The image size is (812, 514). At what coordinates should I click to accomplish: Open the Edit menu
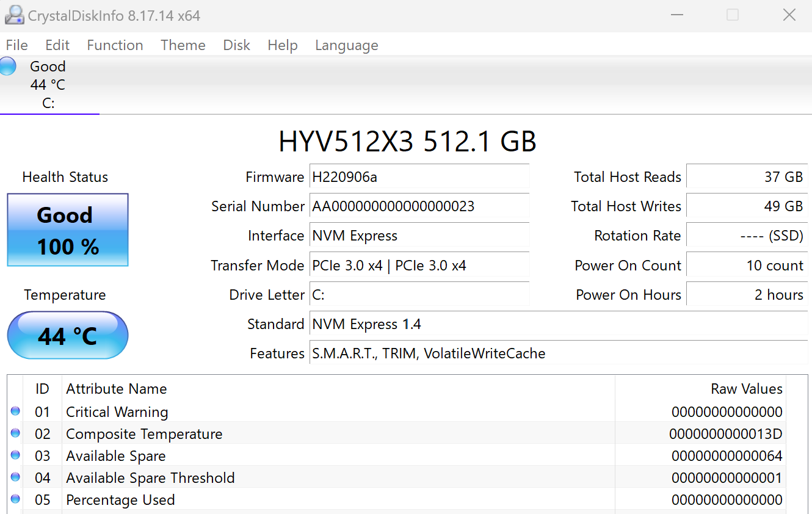coord(57,45)
